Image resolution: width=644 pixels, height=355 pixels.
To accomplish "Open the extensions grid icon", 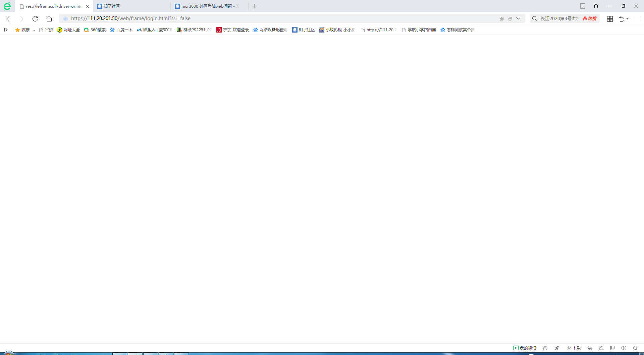I will click(610, 19).
